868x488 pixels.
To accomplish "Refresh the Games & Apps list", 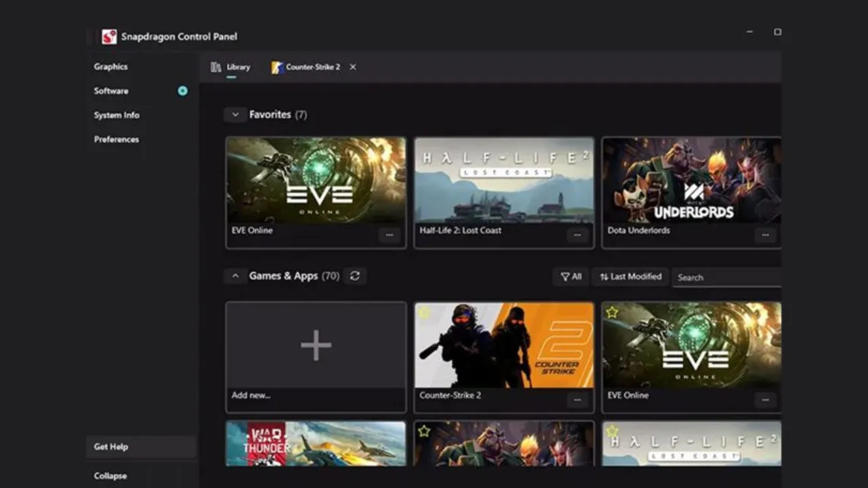I will (355, 275).
